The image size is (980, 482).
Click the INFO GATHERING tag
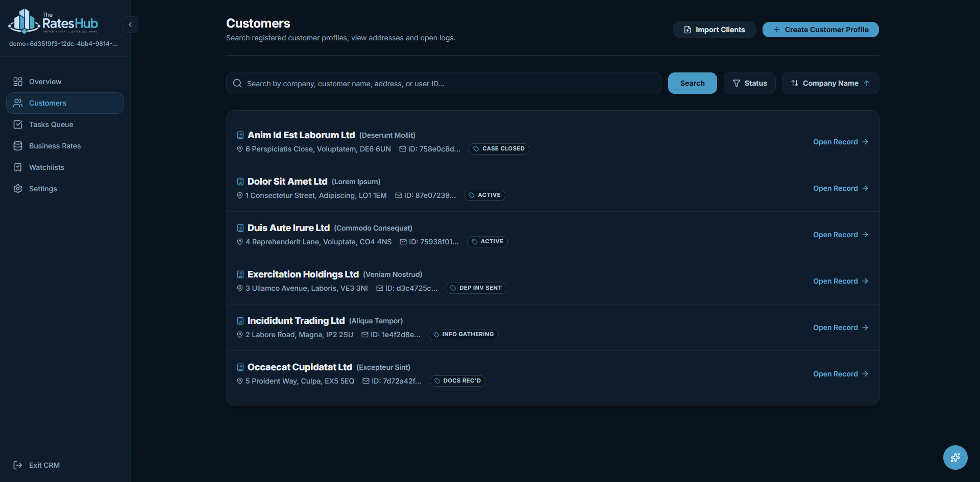click(463, 335)
